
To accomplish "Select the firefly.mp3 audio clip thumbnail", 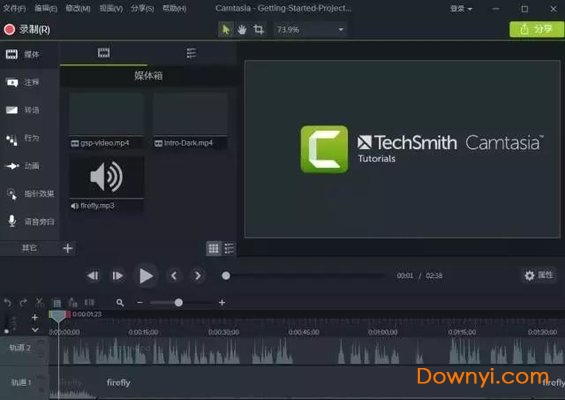I will (x=106, y=185).
